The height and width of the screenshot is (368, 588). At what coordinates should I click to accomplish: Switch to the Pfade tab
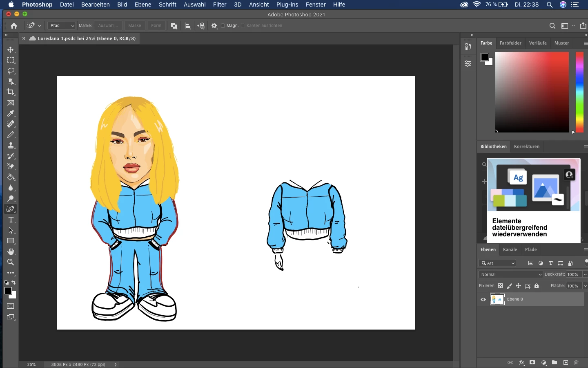tap(531, 250)
